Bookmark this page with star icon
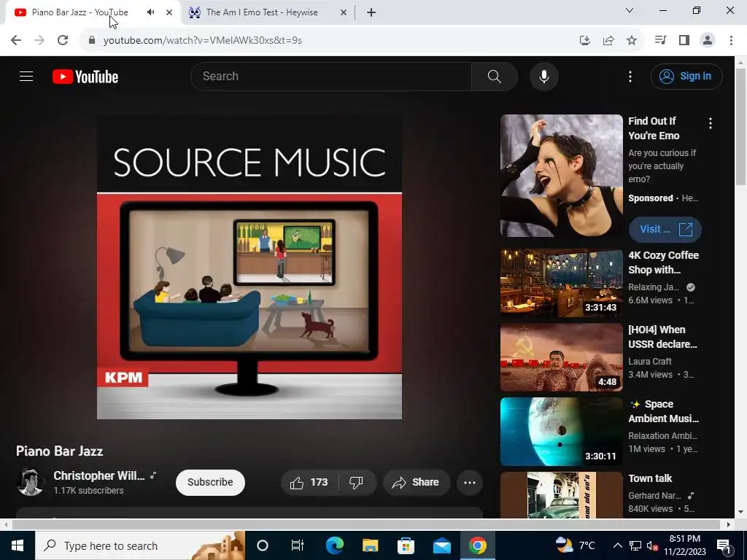This screenshot has width=747, height=560. (632, 40)
